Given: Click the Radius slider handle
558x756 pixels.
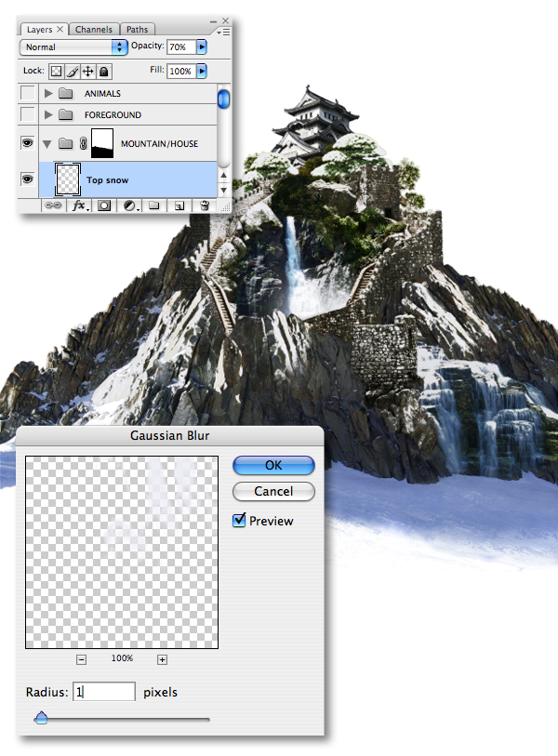Looking at the screenshot, I should 42,718.
